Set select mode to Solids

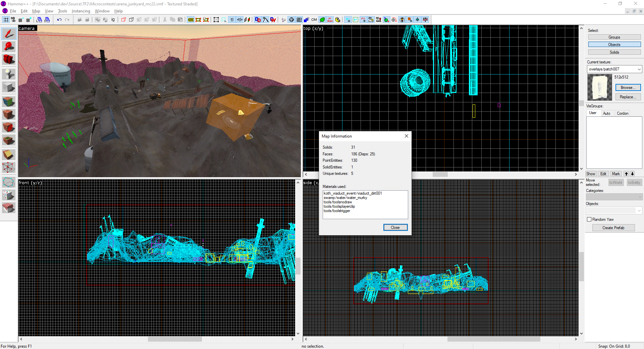coord(614,52)
